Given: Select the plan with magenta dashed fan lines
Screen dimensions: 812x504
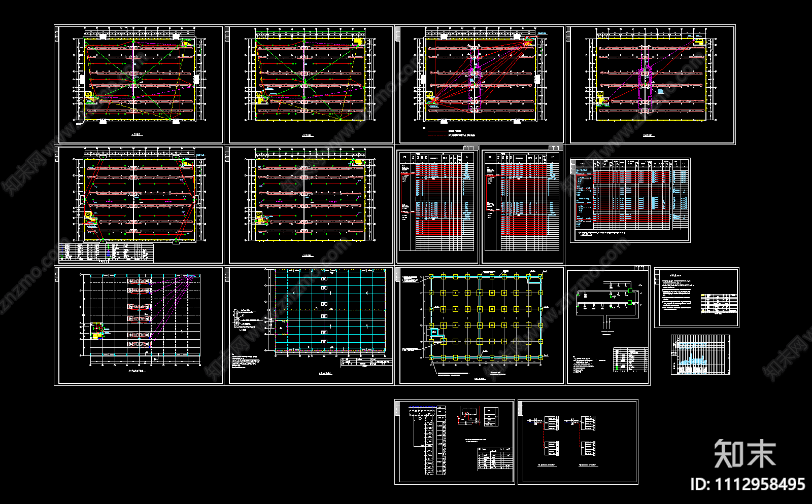Looking at the screenshot, I should tap(139, 326).
